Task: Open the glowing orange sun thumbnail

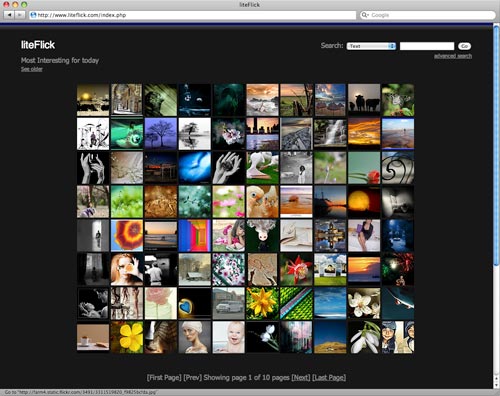Action: pos(364,202)
